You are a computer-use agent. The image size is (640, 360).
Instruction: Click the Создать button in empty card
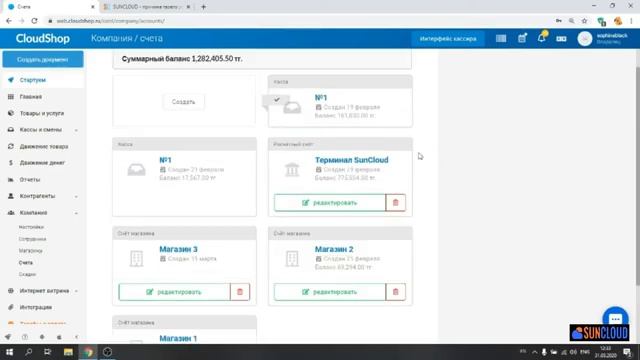(x=183, y=102)
